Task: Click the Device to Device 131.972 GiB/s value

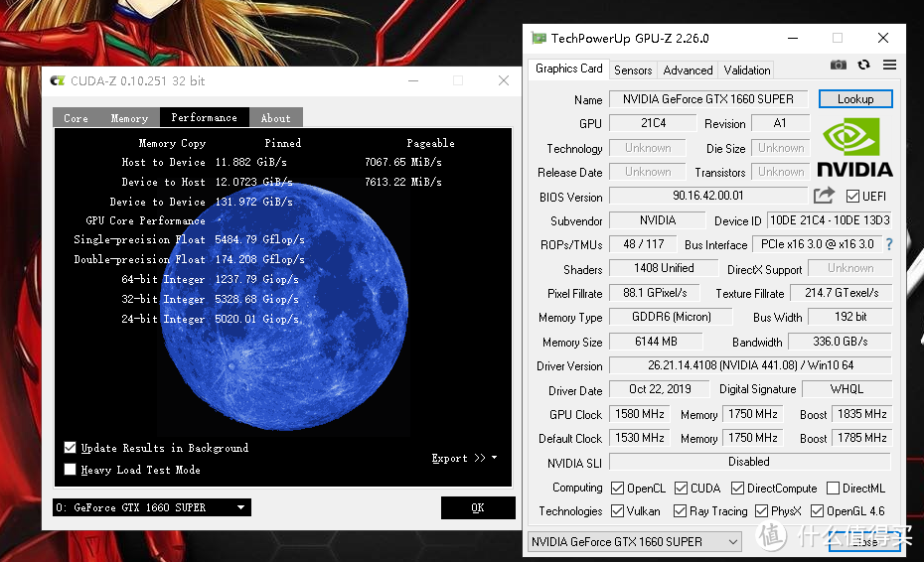Action: click(x=253, y=202)
